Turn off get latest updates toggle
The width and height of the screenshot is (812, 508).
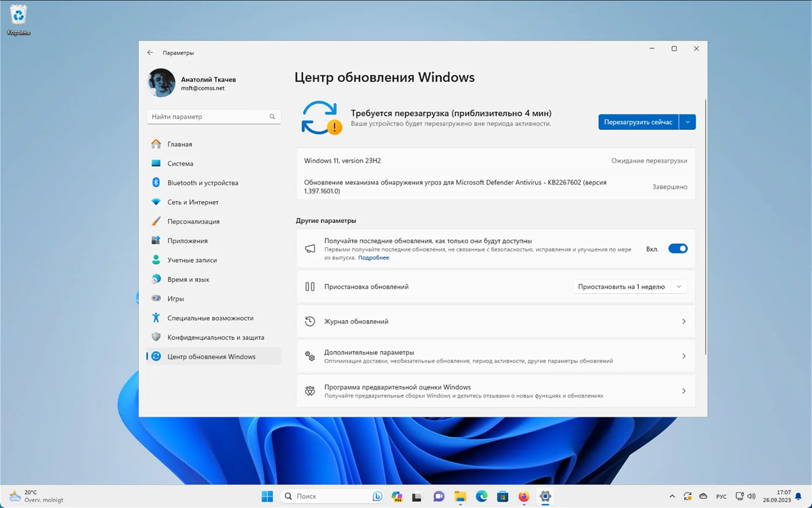(677, 249)
